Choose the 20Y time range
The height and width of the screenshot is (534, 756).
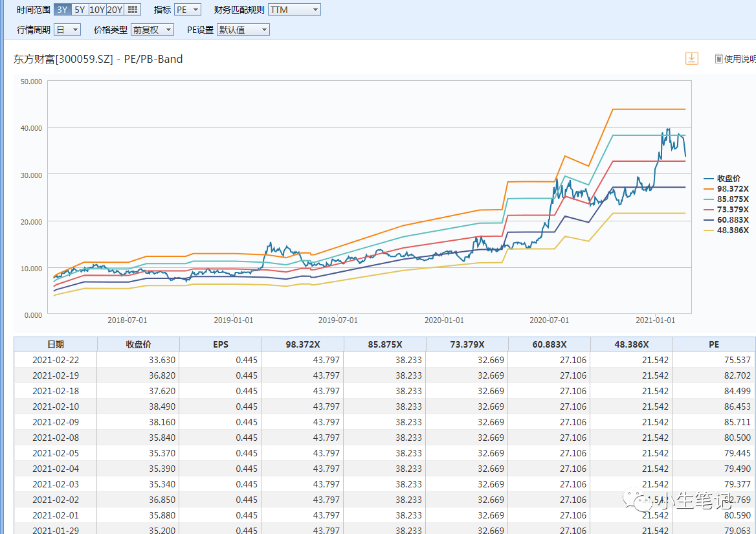tap(115, 10)
